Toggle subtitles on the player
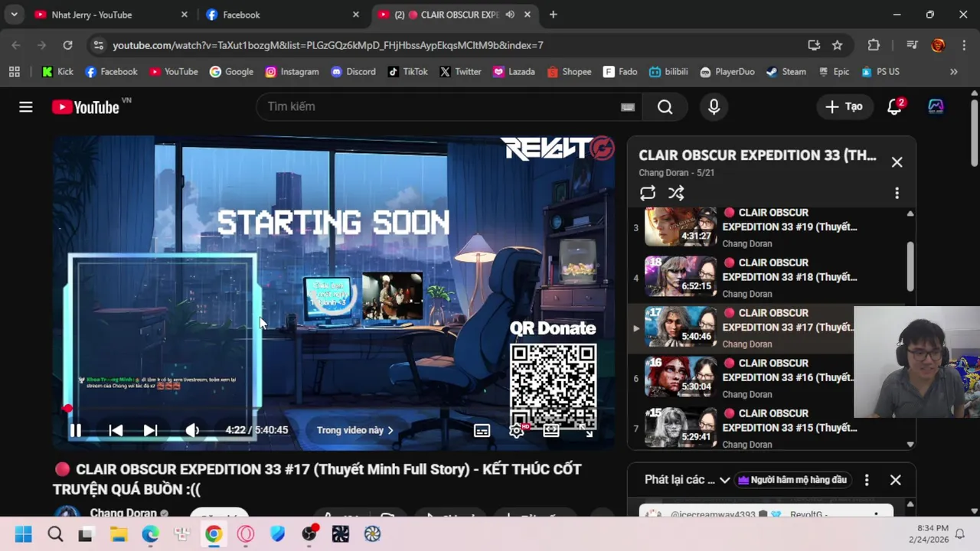The image size is (980, 551). pos(482,431)
